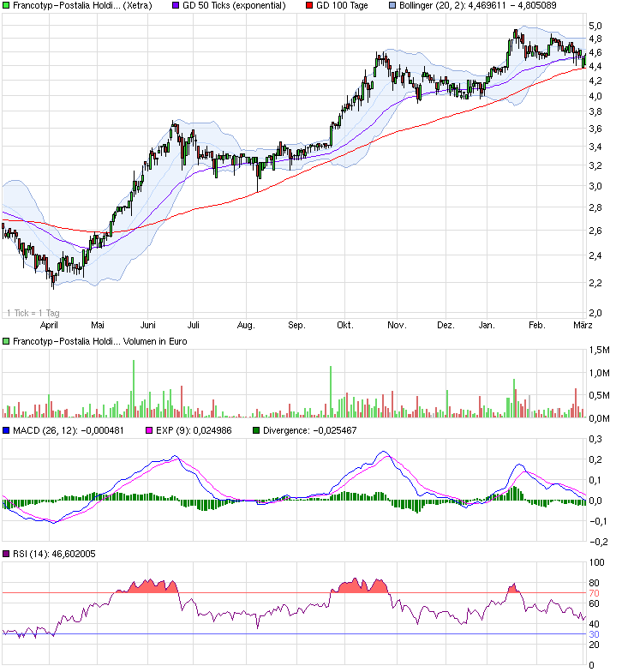Click the blue MACD legend swatch
Image resolution: width=622 pixels, height=672 pixels.
pyautogui.click(x=6, y=430)
